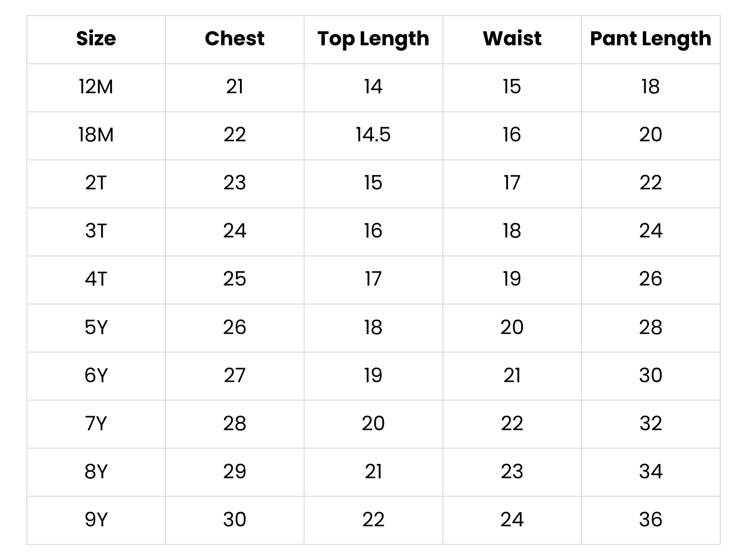Click the 2T size row label
Screen dimensions: 747x560
point(96,183)
